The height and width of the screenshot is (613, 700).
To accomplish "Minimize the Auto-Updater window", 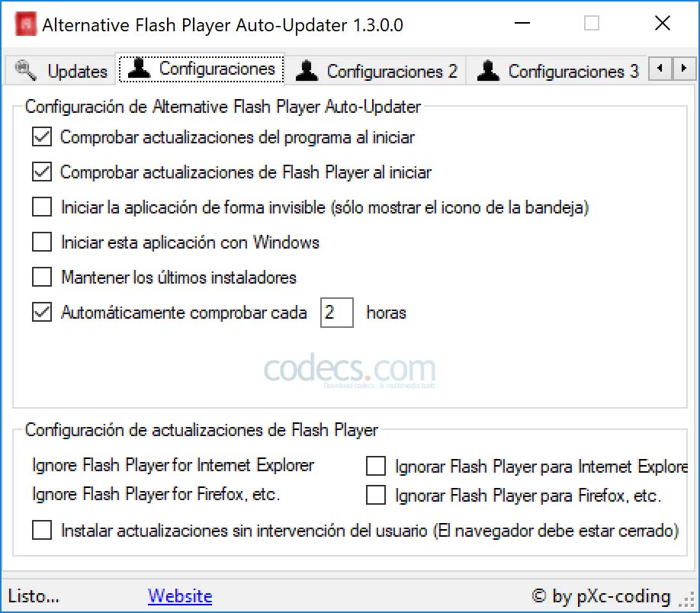I will coord(522,23).
